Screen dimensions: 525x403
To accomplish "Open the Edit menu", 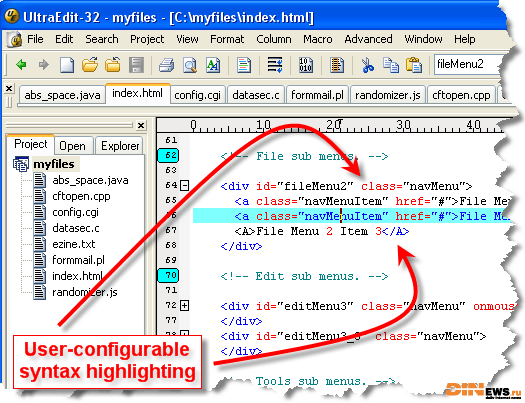I will 64,39.
